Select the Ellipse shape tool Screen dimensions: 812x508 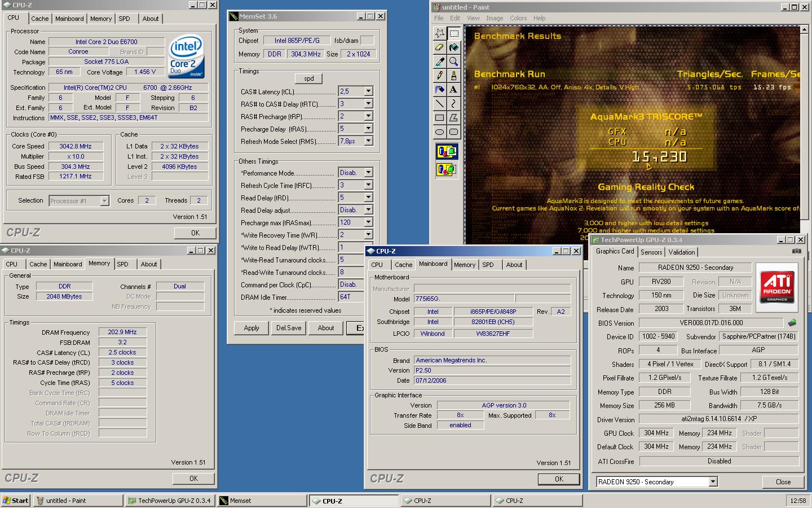[439, 132]
